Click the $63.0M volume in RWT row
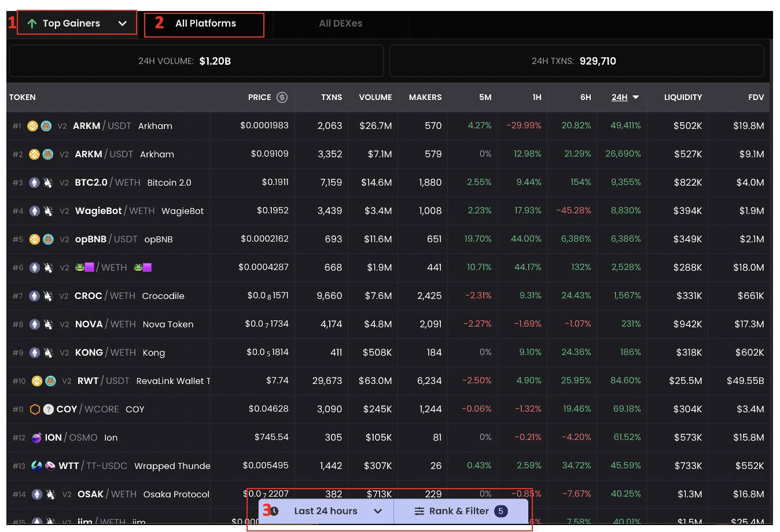This screenshot has height=532, width=780. 375,381
